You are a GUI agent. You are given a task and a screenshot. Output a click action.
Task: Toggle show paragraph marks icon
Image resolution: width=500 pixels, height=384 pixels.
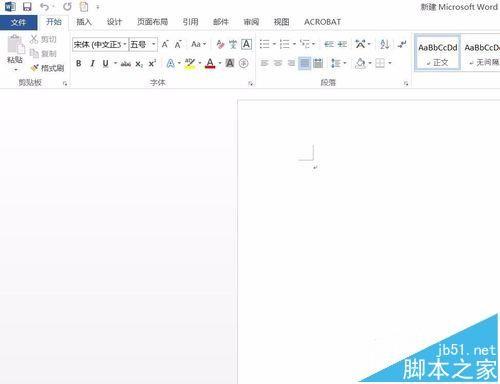(x=403, y=44)
